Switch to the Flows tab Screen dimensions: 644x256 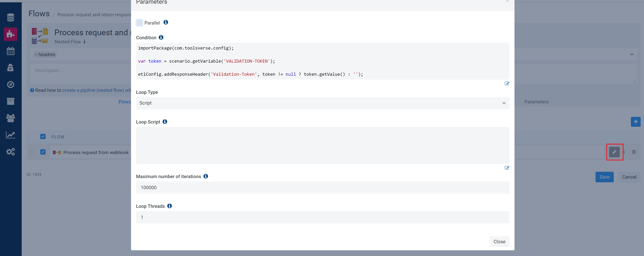pyautogui.click(x=124, y=102)
